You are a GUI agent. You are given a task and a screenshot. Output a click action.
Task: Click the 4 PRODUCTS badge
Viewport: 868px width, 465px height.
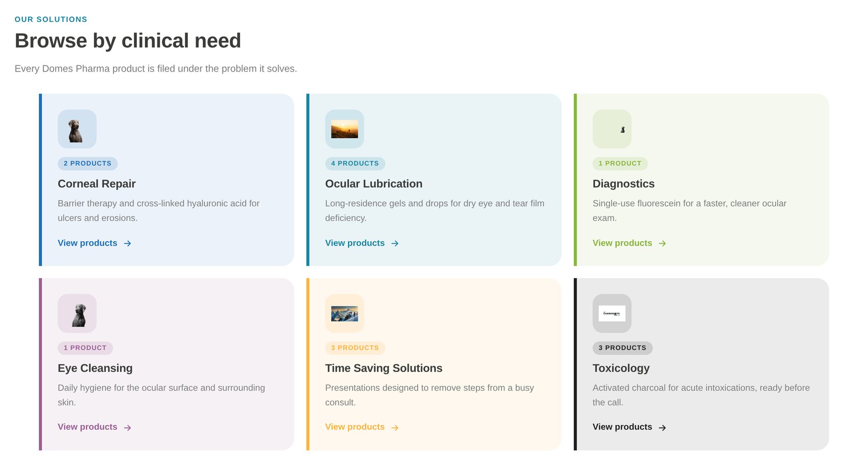[x=355, y=164]
